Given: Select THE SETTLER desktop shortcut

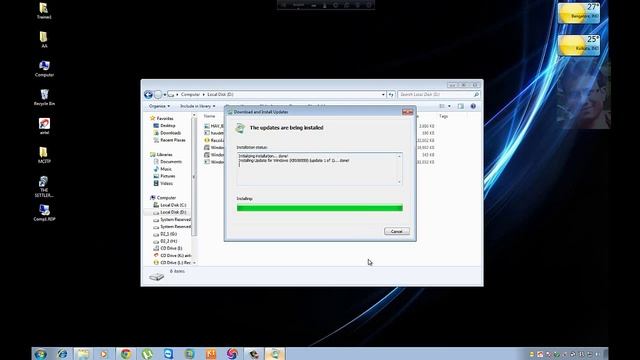Looking at the screenshot, I should pyautogui.click(x=44, y=187).
